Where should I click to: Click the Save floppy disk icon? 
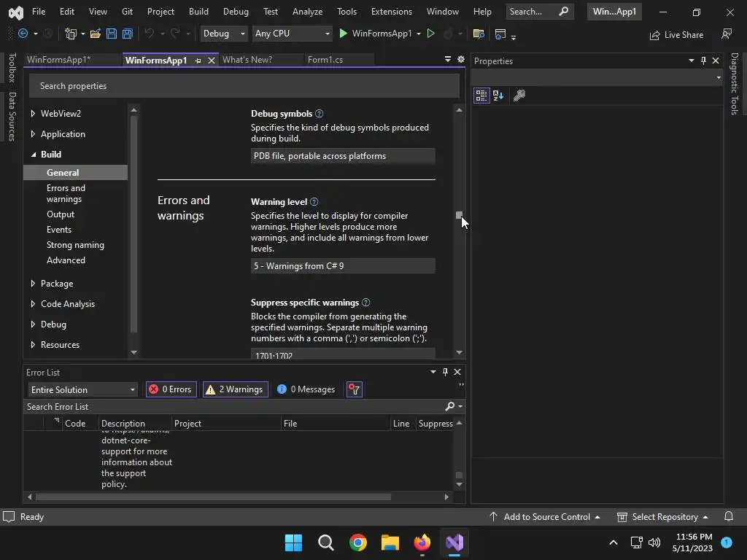112,34
